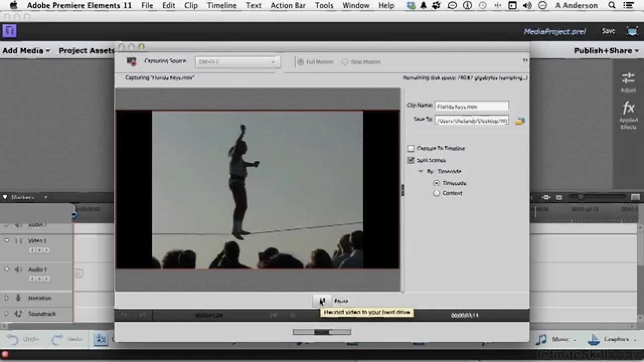
Task: Open the Window menu
Action: (356, 6)
